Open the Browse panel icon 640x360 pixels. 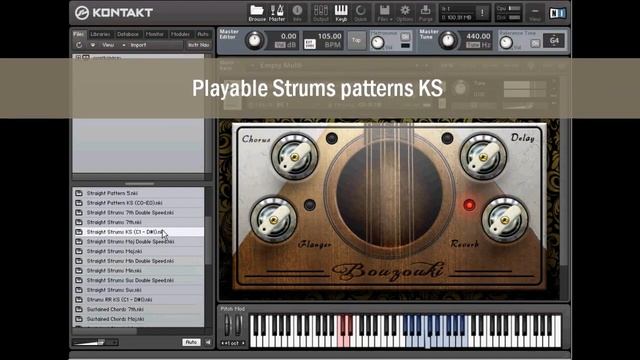click(x=257, y=13)
